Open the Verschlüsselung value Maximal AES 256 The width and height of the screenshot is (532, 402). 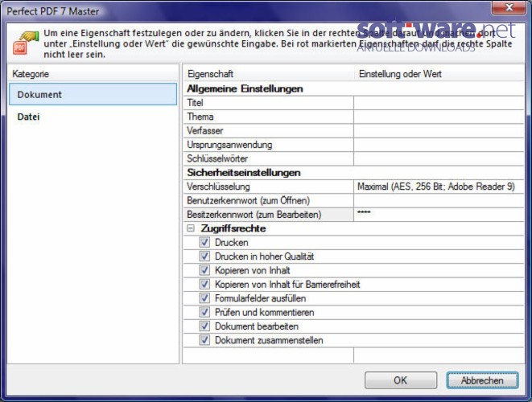tap(439, 187)
